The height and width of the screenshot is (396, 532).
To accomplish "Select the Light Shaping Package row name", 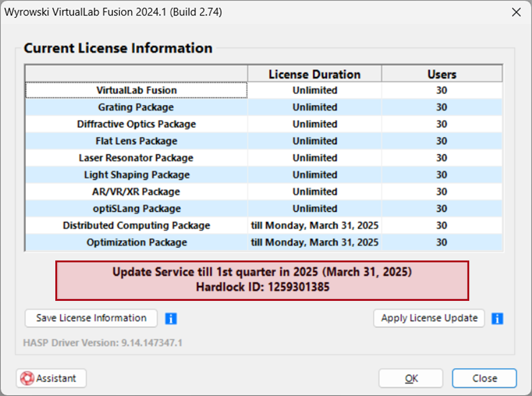I will pos(136,175).
